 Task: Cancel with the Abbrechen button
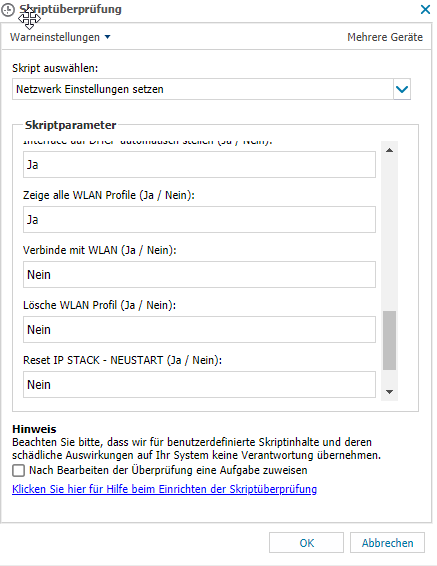(387, 543)
